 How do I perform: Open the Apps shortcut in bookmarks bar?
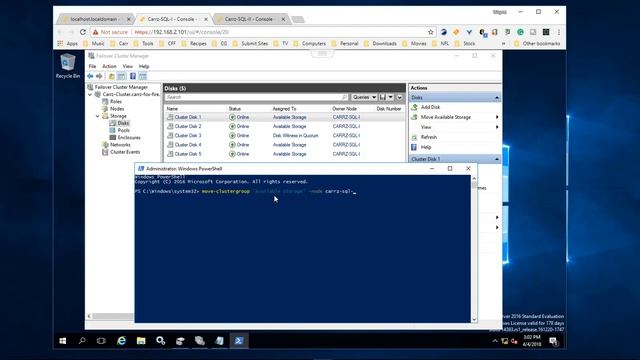(68, 43)
